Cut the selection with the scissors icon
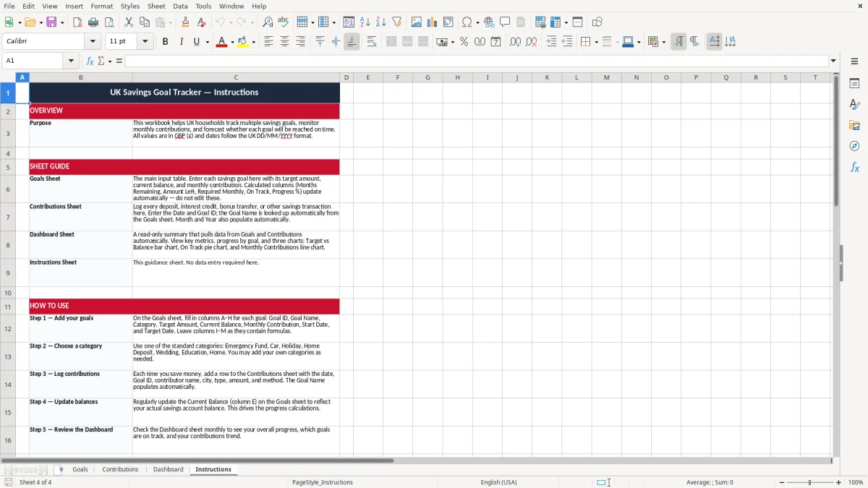The image size is (868, 488). 128,22
